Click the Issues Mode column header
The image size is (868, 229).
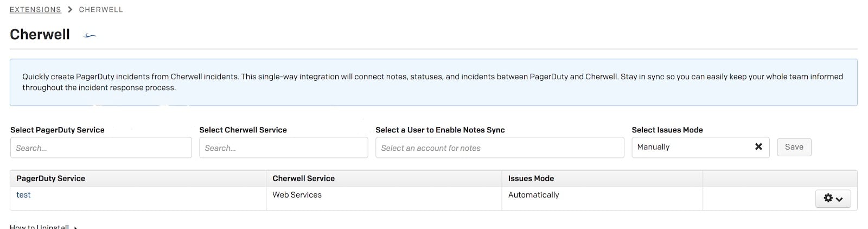point(531,179)
